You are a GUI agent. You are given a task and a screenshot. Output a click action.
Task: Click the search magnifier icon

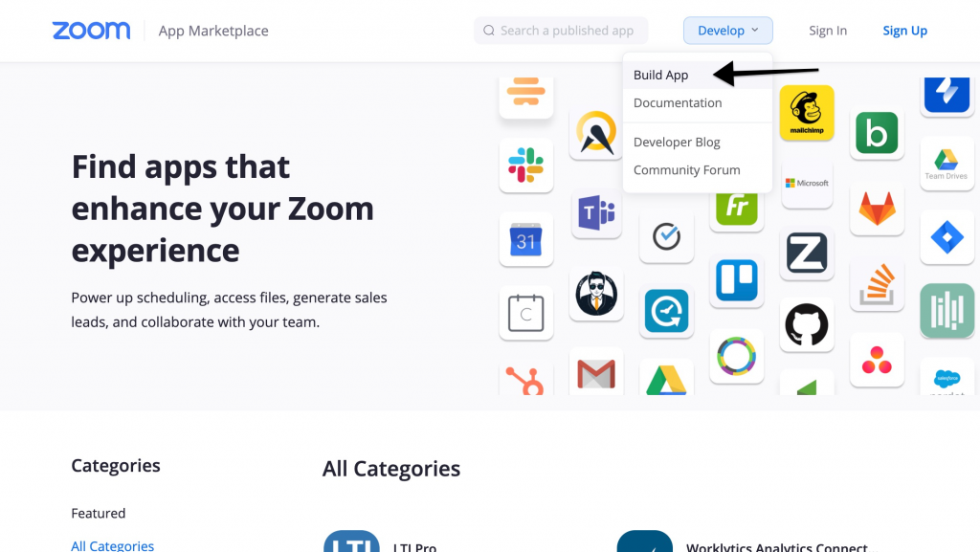pyautogui.click(x=489, y=31)
